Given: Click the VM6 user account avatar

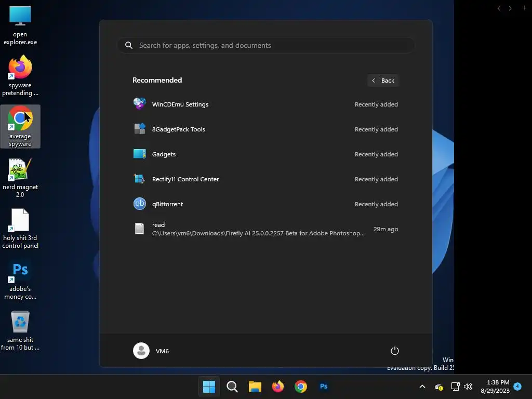Looking at the screenshot, I should (141, 351).
